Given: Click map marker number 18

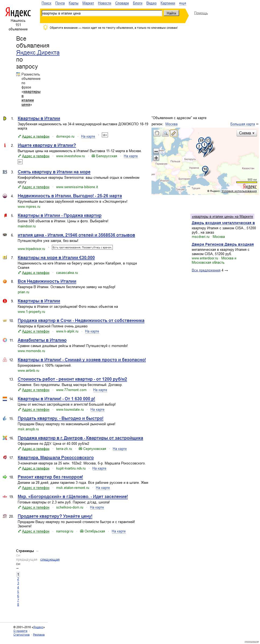Looking at the screenshot, I should (201, 141).
